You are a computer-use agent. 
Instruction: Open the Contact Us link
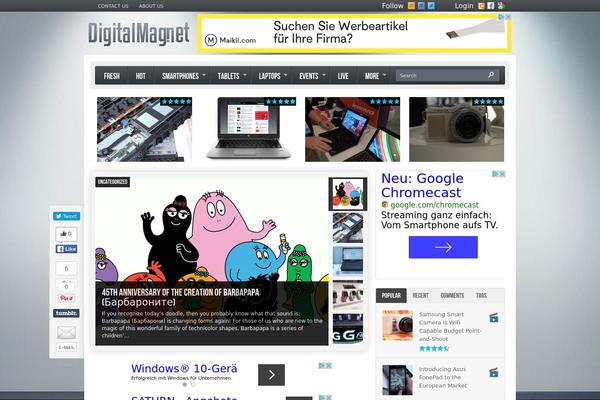point(113,6)
